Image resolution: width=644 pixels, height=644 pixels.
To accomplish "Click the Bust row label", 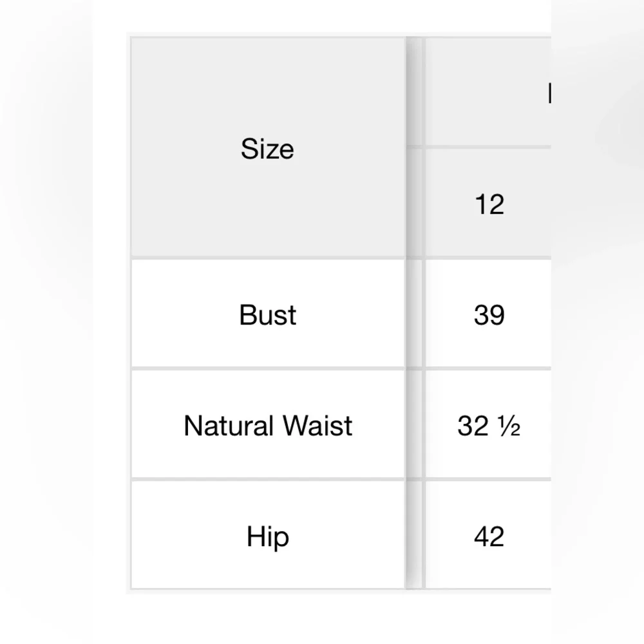I will [268, 315].
